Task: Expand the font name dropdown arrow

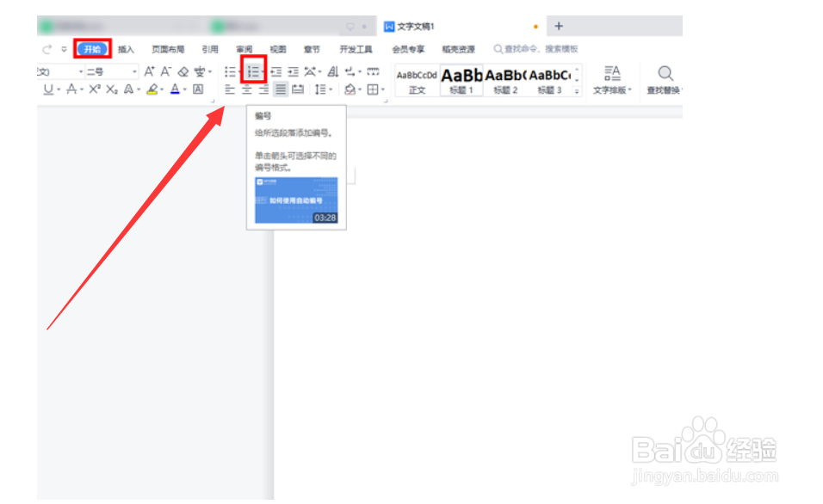Action: [x=81, y=72]
